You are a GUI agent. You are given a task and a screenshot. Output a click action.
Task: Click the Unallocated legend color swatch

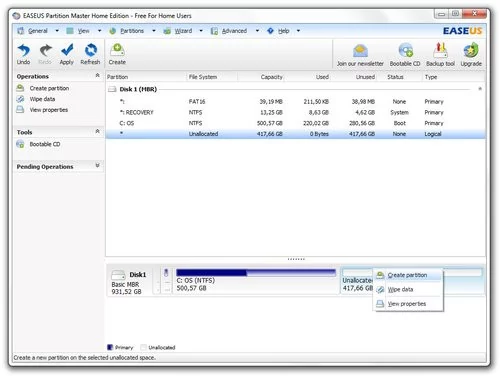(x=143, y=347)
